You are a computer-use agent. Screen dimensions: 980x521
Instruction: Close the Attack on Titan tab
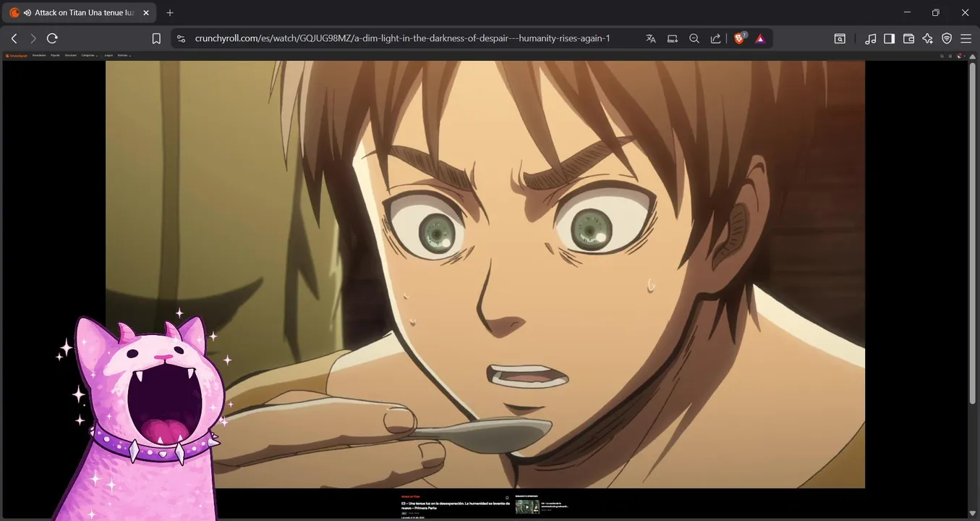(x=145, y=13)
